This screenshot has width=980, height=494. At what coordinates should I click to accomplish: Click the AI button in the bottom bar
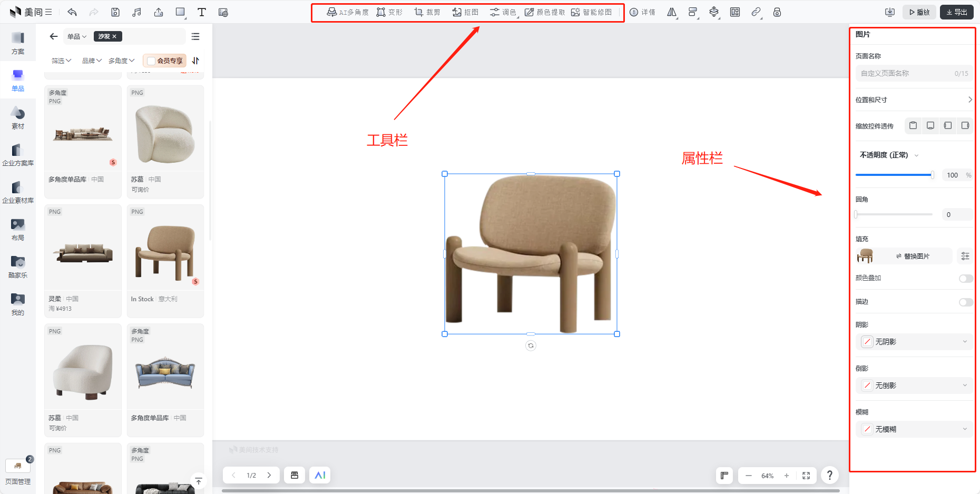[320, 475]
